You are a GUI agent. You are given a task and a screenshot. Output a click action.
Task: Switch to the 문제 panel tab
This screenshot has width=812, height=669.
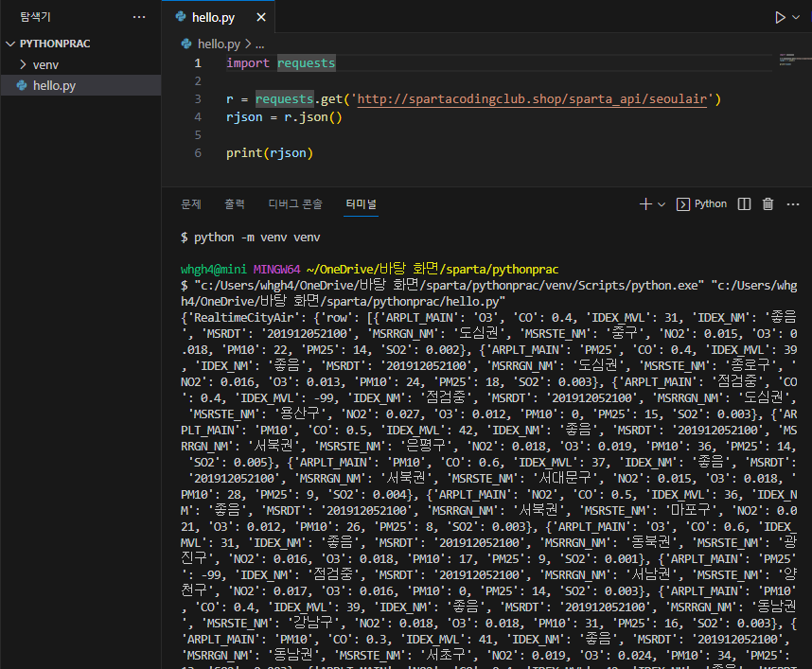[x=190, y=204]
